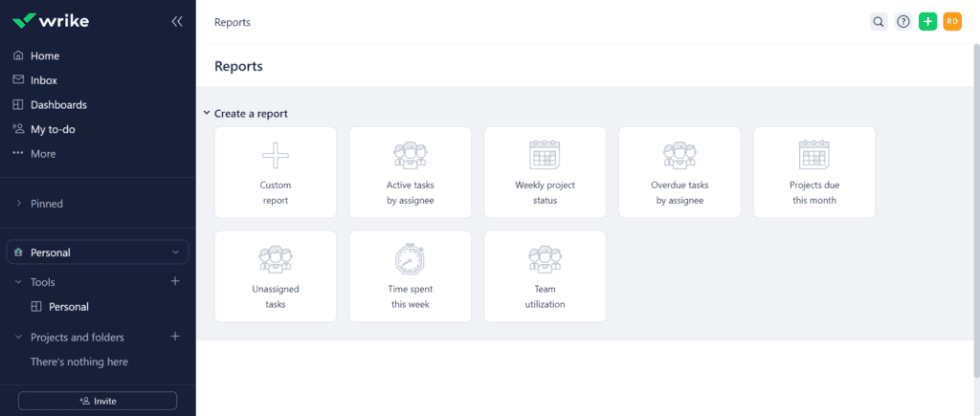This screenshot has height=416, width=980.
Task: Click the Inbox envelope icon
Action: click(x=18, y=80)
